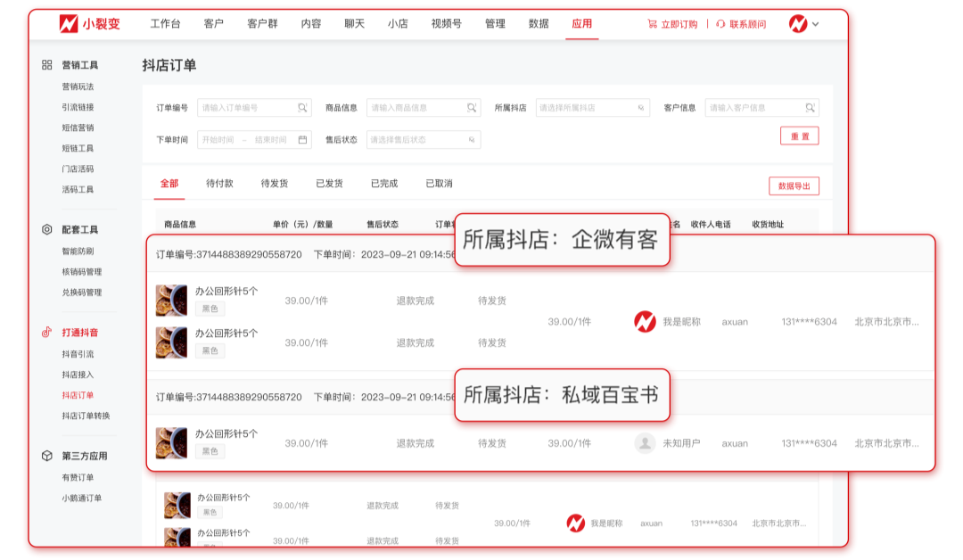Viewport: 963px width, 560px height.
Task: Click the 第三方应用 cube icon
Action: coord(46,456)
